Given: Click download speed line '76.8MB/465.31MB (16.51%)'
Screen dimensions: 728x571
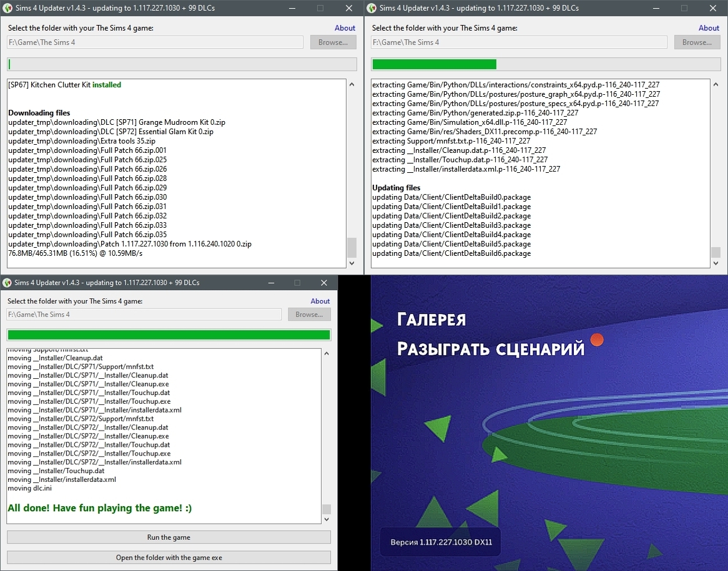Looking at the screenshot, I should (75, 253).
